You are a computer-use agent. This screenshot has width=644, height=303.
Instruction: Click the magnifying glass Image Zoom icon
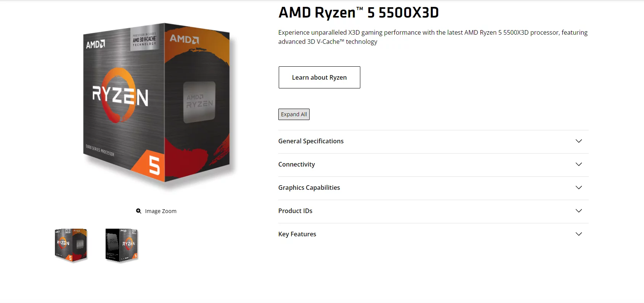(x=139, y=211)
